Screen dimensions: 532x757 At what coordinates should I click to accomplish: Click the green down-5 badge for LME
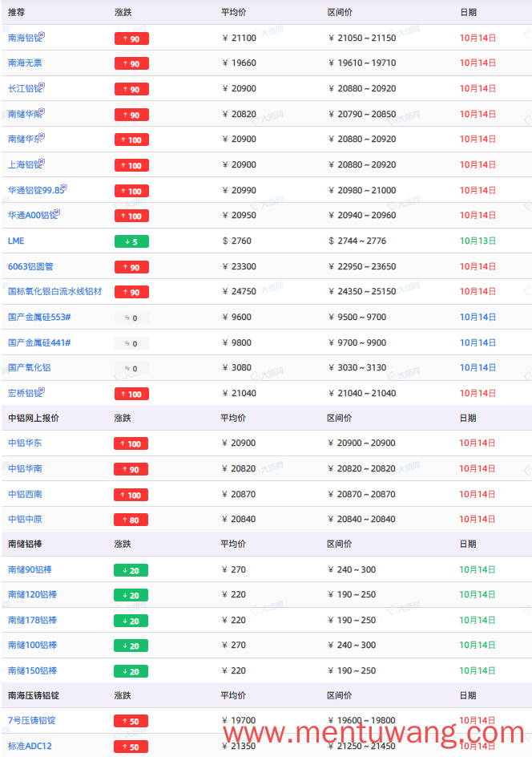coord(131,241)
